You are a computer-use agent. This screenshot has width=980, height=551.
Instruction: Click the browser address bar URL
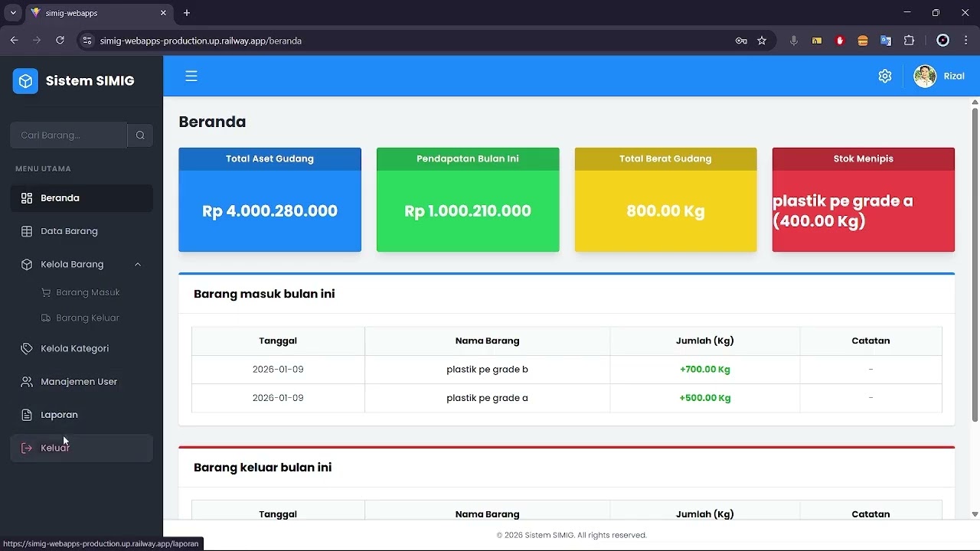click(x=201, y=41)
